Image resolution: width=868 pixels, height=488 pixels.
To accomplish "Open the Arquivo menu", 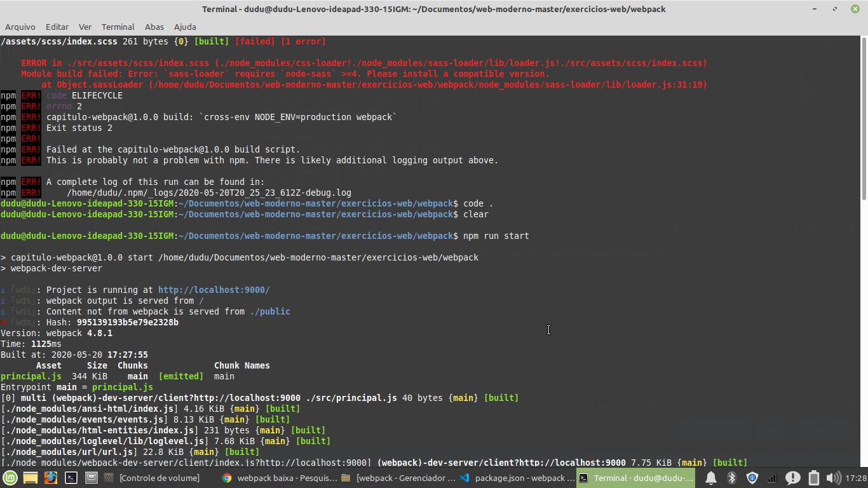I will click(x=20, y=27).
